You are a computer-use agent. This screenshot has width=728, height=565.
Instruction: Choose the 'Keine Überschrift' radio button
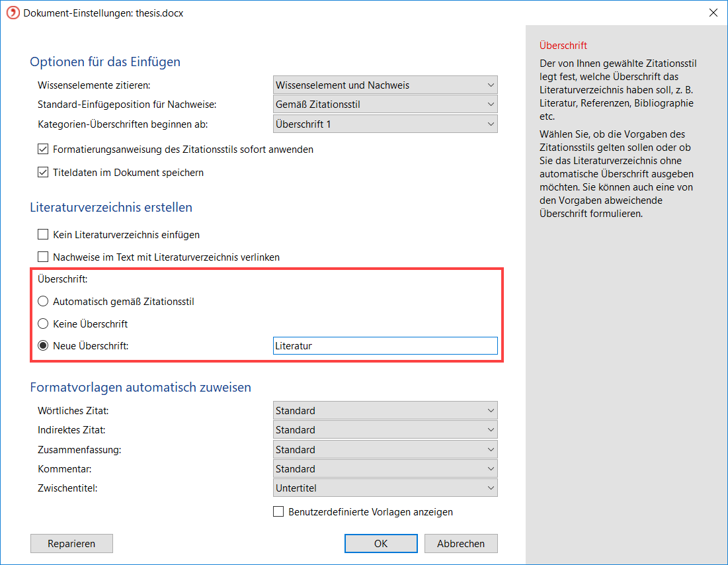pos(44,324)
